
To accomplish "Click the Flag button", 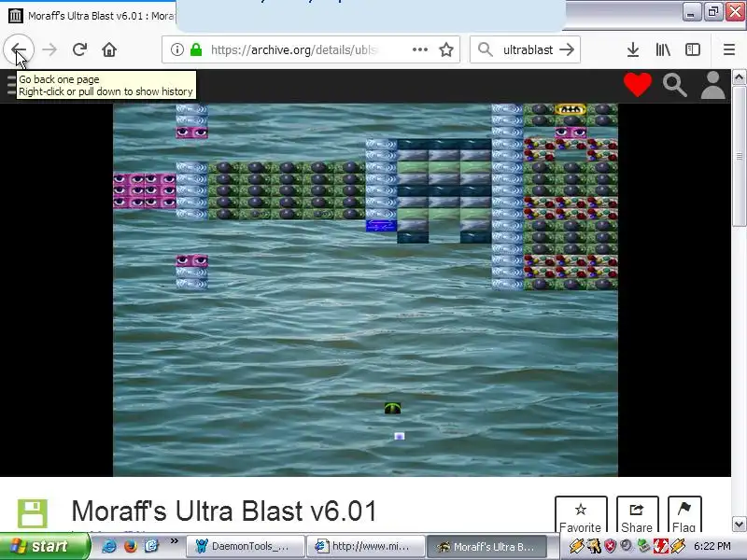I will [x=684, y=515].
